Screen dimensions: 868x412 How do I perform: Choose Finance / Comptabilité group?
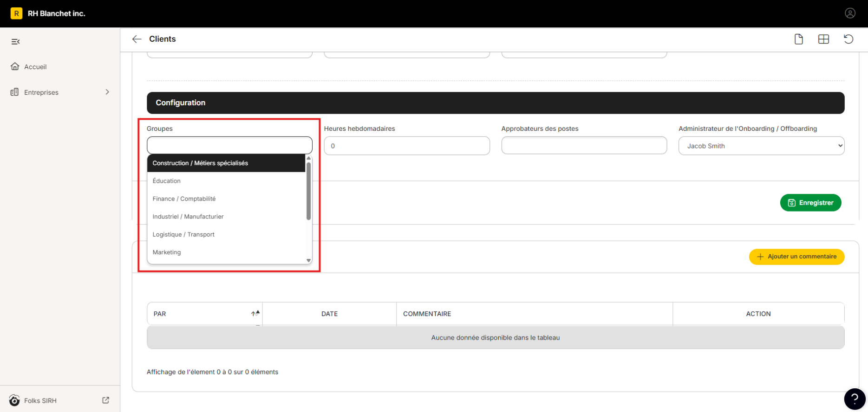(226, 199)
